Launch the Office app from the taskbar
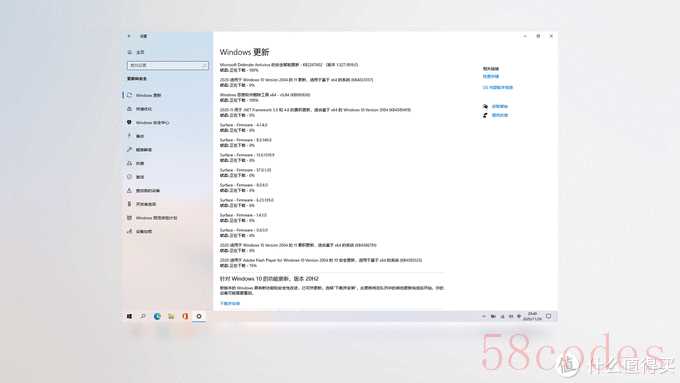Image resolution: width=680 pixels, height=383 pixels. click(x=185, y=317)
